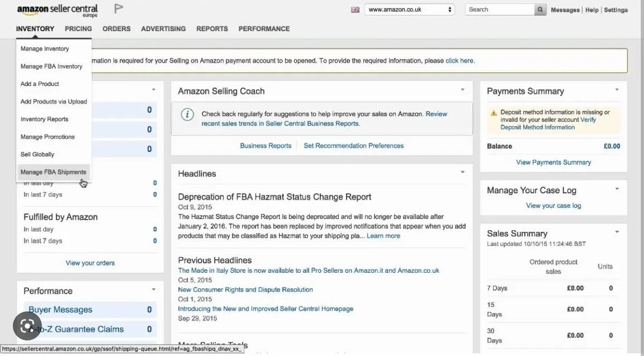Click the warning icon in Payments Summary
The image size is (644, 356).
click(x=493, y=113)
